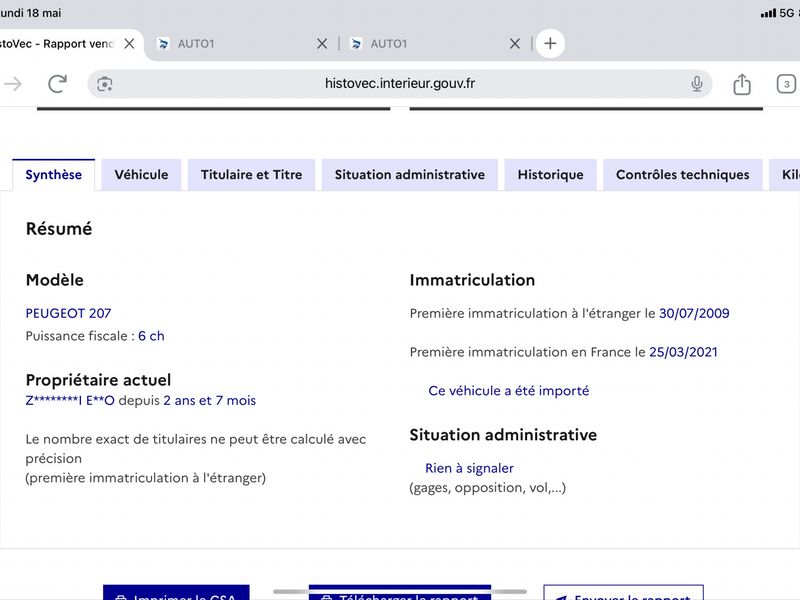Click the Immatriculation heading
This screenshot has width=800, height=600.
472,280
